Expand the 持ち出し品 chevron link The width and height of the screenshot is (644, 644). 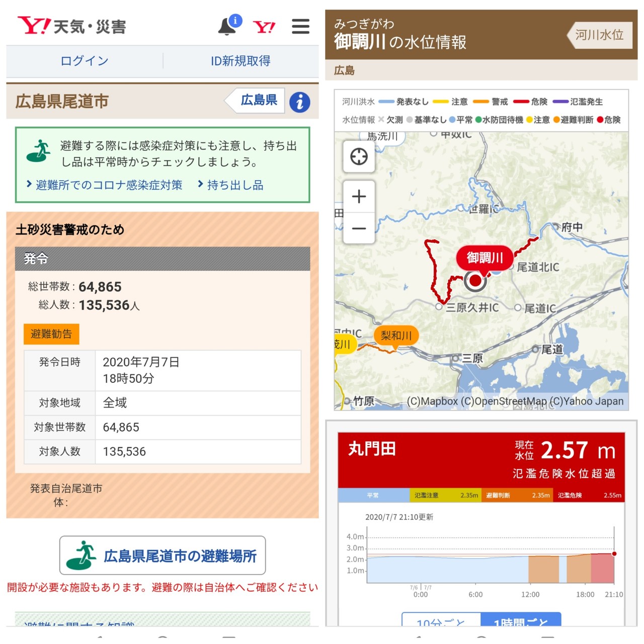coord(231,185)
